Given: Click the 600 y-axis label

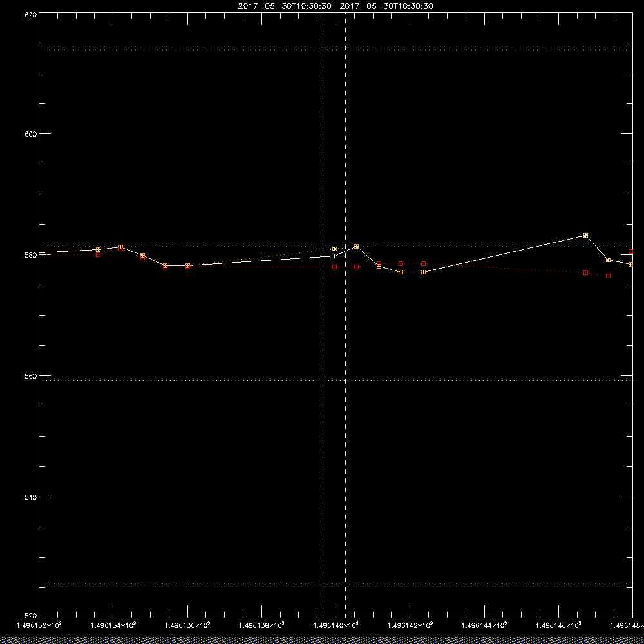Looking at the screenshot, I should click(31, 134).
